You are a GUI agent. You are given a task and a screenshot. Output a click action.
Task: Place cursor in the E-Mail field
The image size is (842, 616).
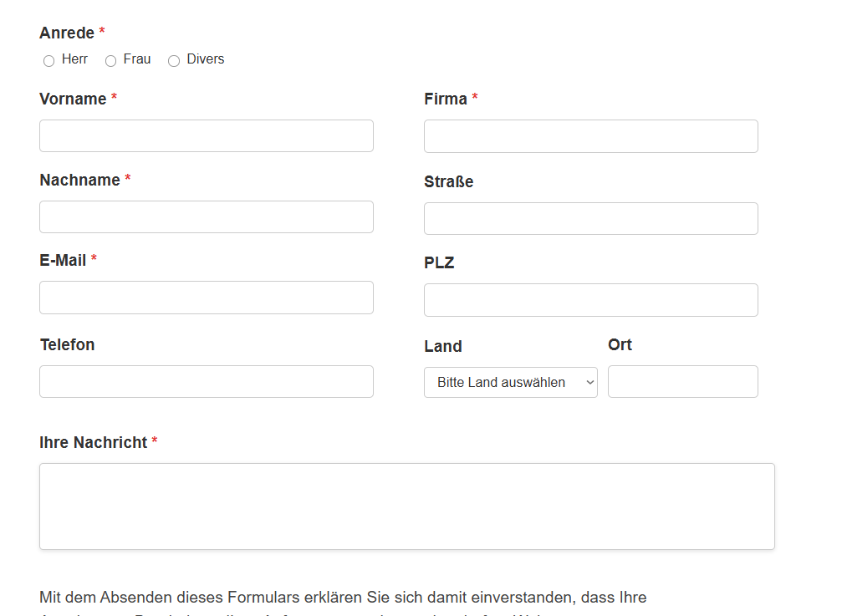(x=206, y=298)
